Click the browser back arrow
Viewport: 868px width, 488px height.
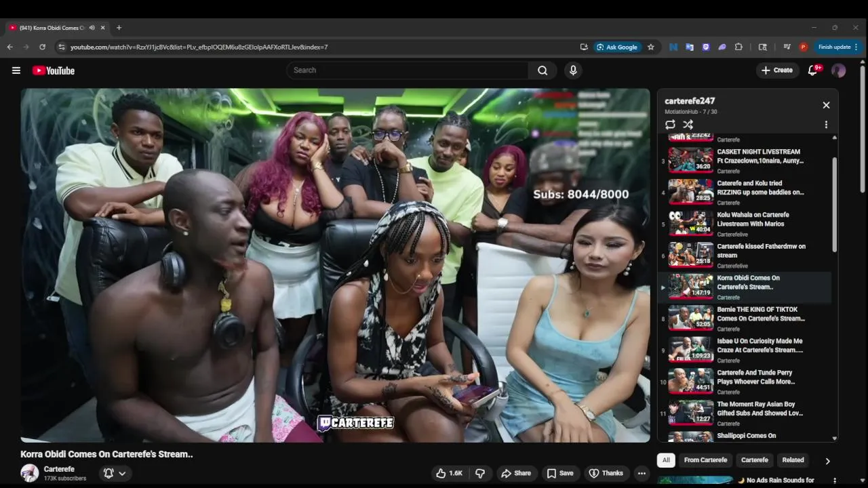click(9, 47)
